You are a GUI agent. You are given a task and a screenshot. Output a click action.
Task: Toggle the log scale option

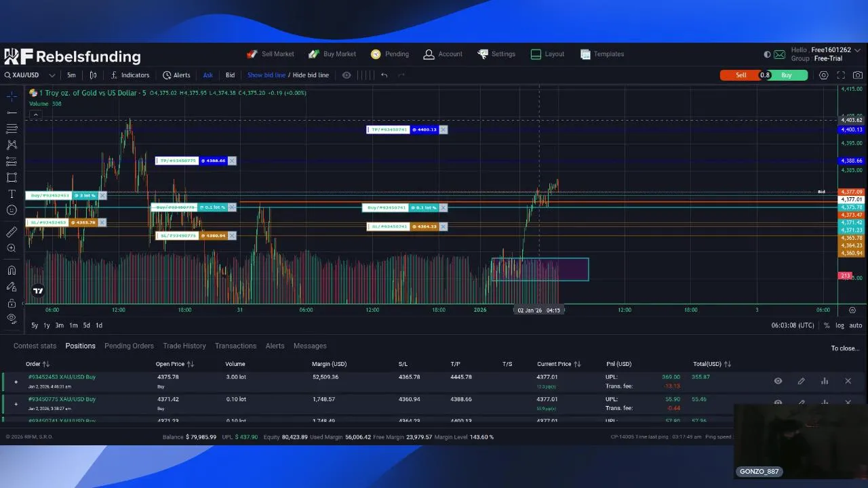pos(840,325)
